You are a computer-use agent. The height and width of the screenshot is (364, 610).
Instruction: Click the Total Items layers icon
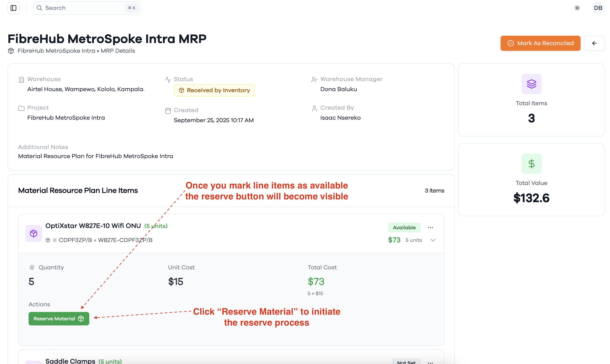[531, 84]
